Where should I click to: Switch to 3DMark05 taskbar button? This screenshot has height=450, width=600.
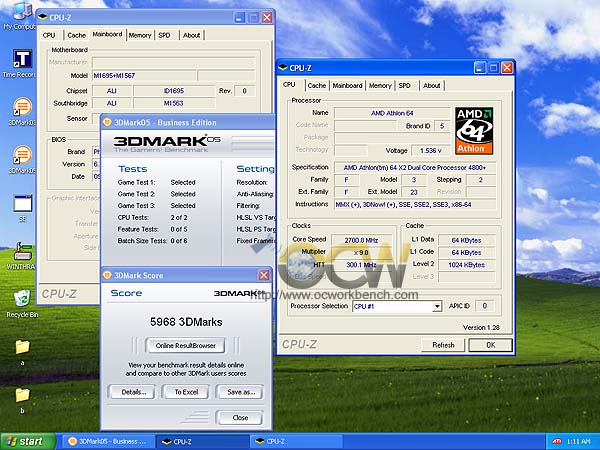click(x=109, y=441)
